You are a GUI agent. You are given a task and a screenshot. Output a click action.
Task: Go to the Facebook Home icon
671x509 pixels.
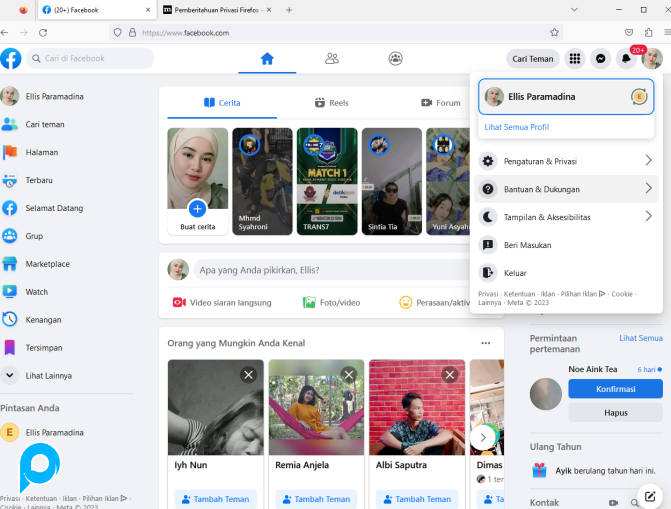point(267,59)
